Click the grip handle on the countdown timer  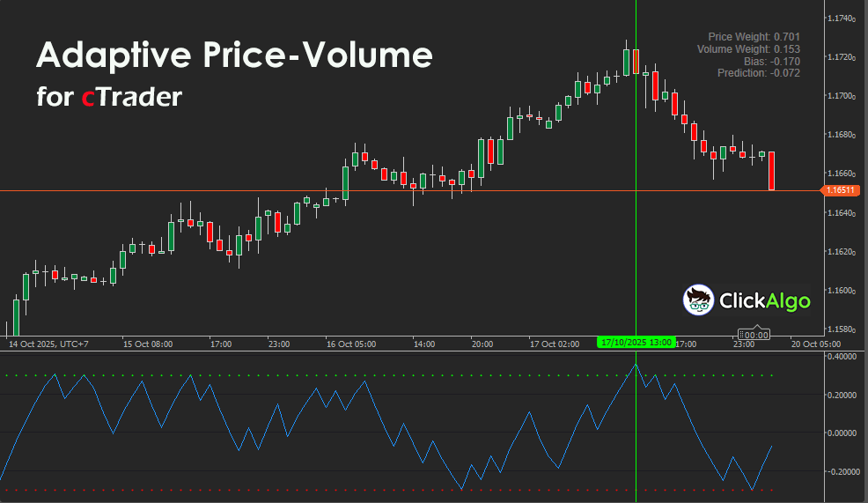point(743,335)
